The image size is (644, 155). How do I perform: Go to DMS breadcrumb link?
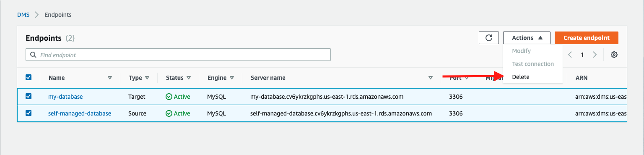click(x=23, y=15)
